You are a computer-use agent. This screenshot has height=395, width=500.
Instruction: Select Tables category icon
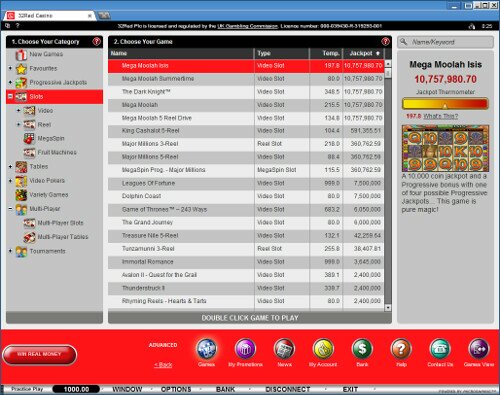point(21,167)
